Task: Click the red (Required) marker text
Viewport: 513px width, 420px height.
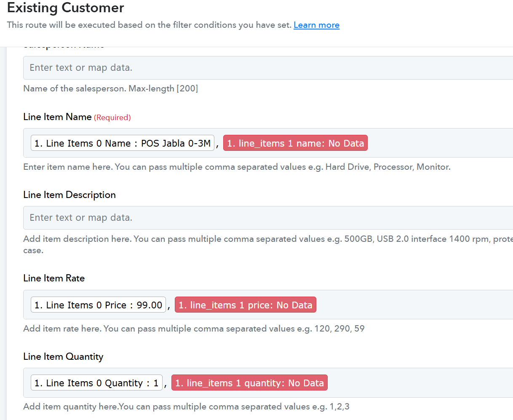Action: (x=112, y=118)
